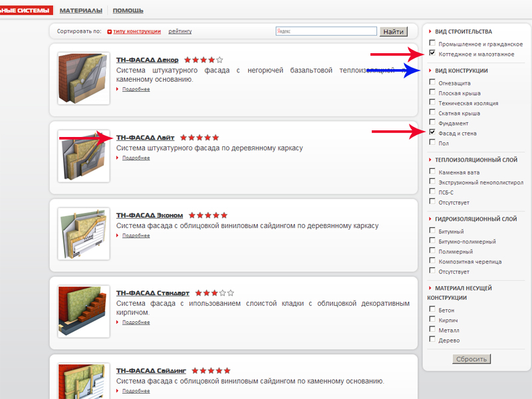Check Отсутствует under теплоизоляционный слой
Screen dimensions: 532x399
[432, 201]
